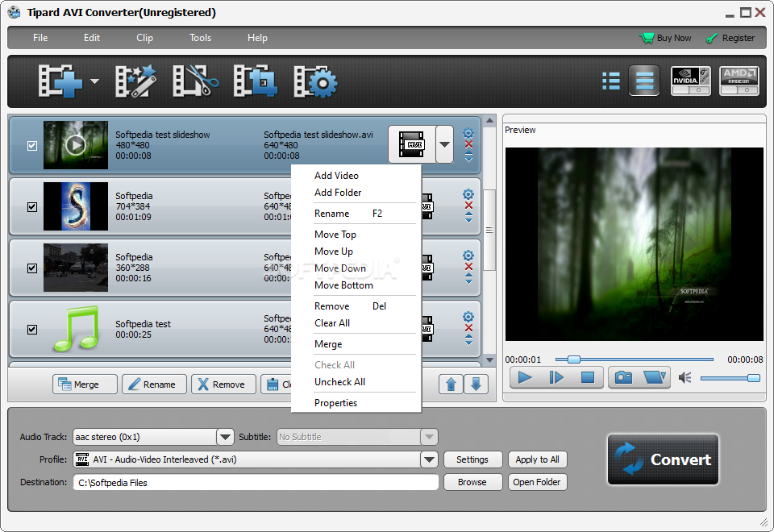Toggle NVIDIA acceleration
Viewport: 774px width, 532px height.
(x=691, y=81)
